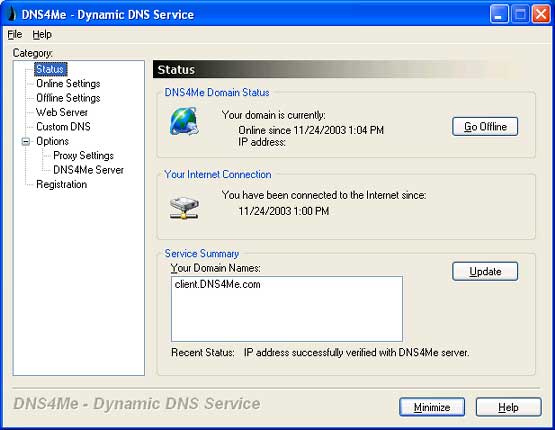Click the bottom Help button

[x=508, y=407]
